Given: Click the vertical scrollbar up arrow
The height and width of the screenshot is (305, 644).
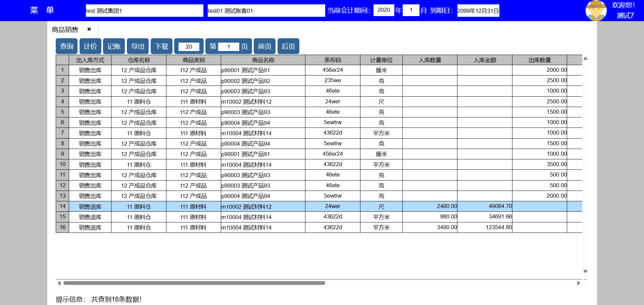Looking at the screenshot, I should tap(585, 58).
